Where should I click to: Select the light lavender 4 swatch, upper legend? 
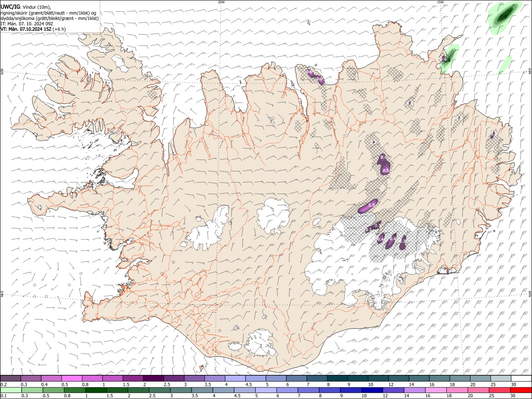[x=235, y=378]
